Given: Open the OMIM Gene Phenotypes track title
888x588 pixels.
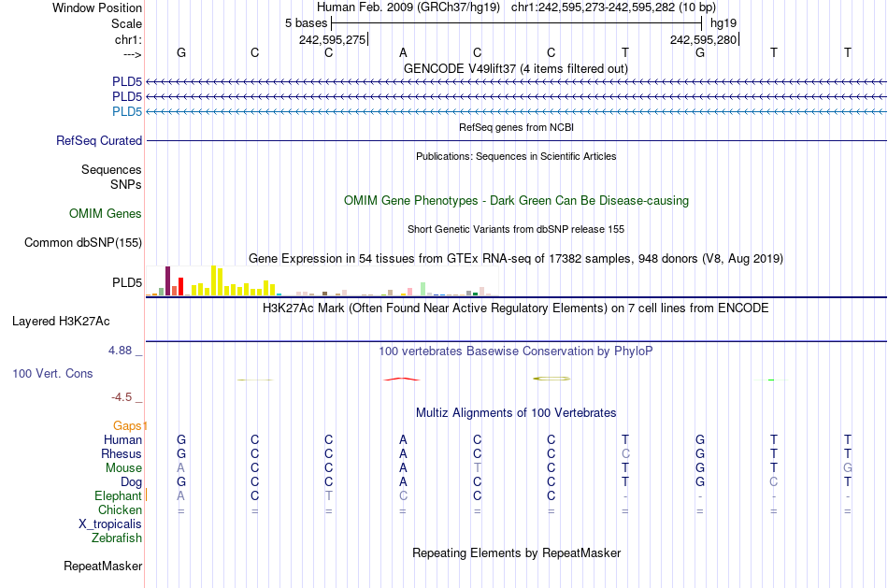Looking at the screenshot, I should (x=516, y=201).
